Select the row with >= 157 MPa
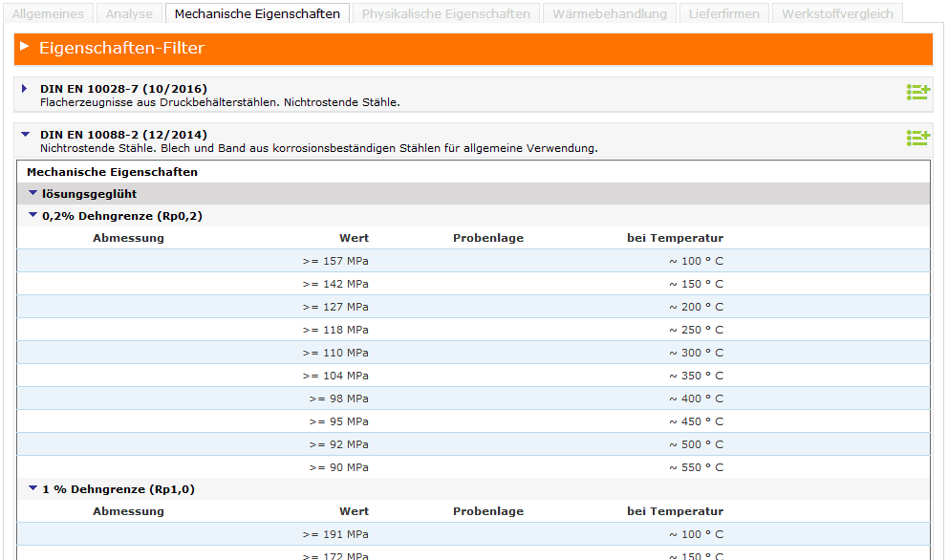 tap(473, 261)
